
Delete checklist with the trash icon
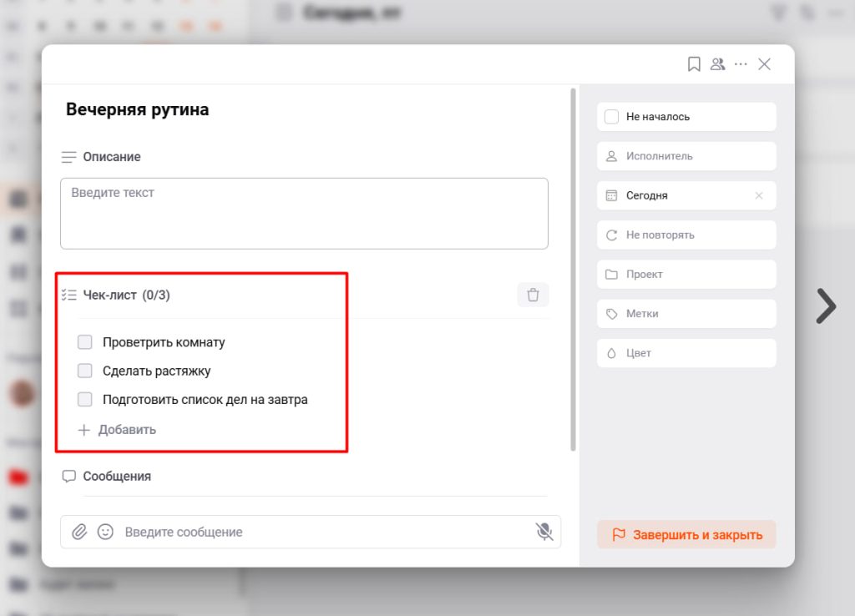[x=533, y=295]
